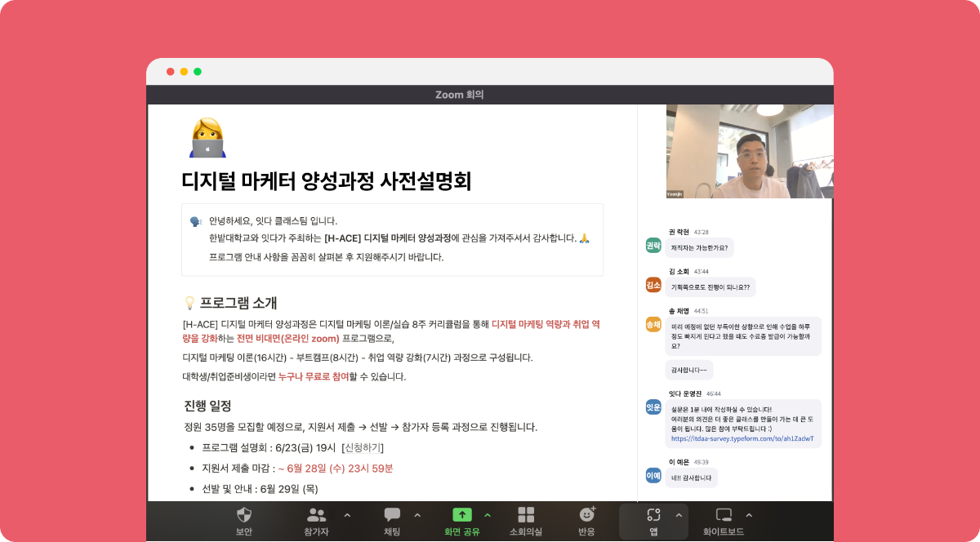Click the sender name '권 락현'

click(679, 231)
